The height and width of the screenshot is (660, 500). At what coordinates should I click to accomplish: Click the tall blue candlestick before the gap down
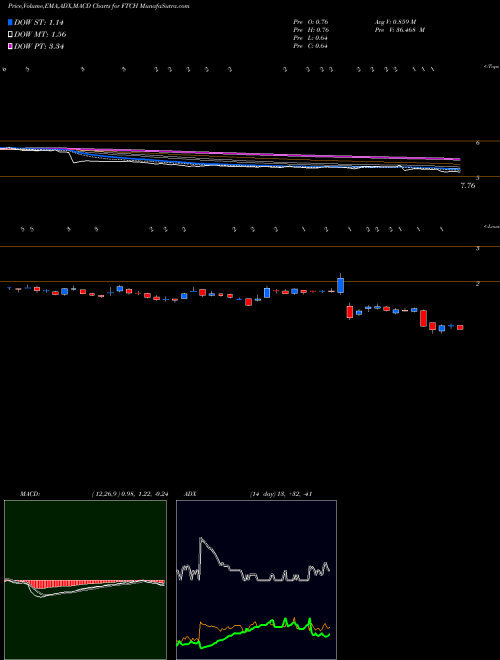(340, 285)
